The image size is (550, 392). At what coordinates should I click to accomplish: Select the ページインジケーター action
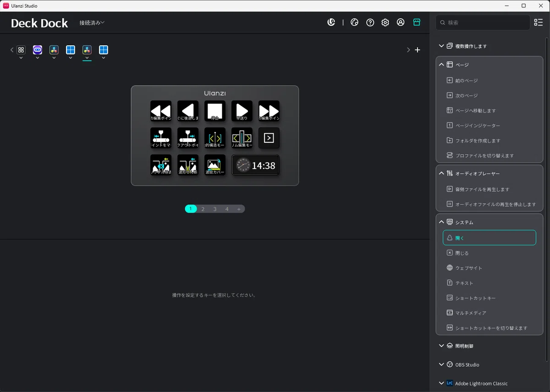click(489, 125)
